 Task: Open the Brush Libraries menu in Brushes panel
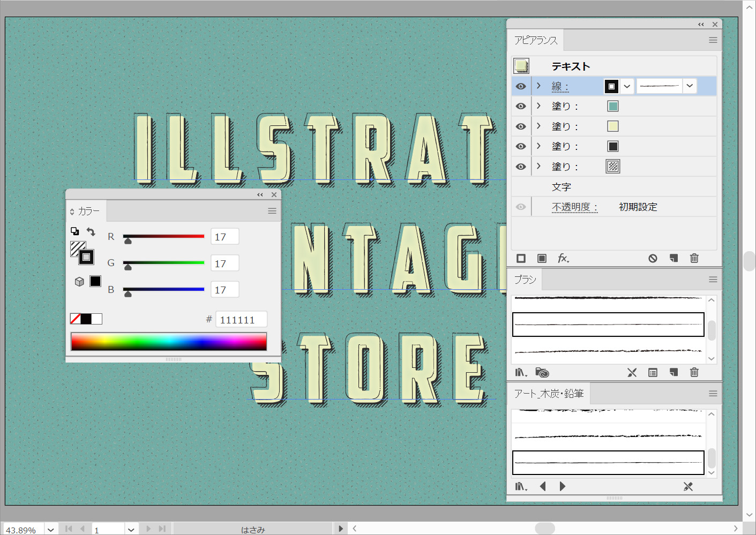(521, 373)
